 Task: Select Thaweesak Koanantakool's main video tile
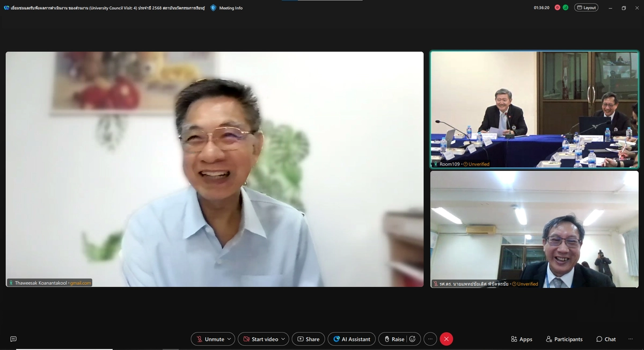pos(215,169)
